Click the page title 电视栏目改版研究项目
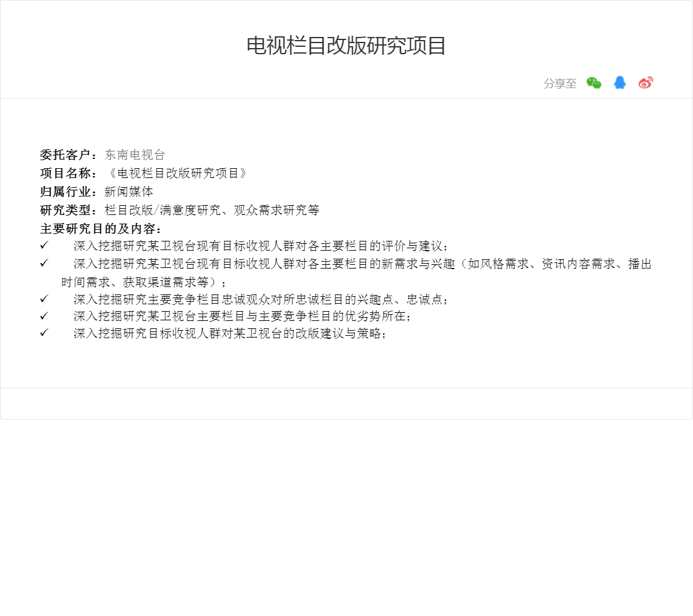This screenshot has width=693, height=616. click(x=346, y=46)
